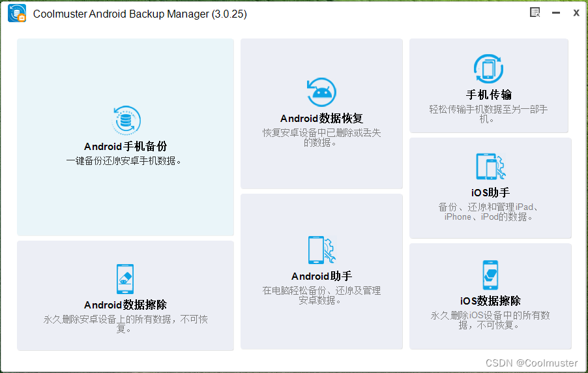Click the window title Coolmuster Android Backup Manager
Image resolution: width=588 pixels, height=373 pixels.
tap(140, 14)
